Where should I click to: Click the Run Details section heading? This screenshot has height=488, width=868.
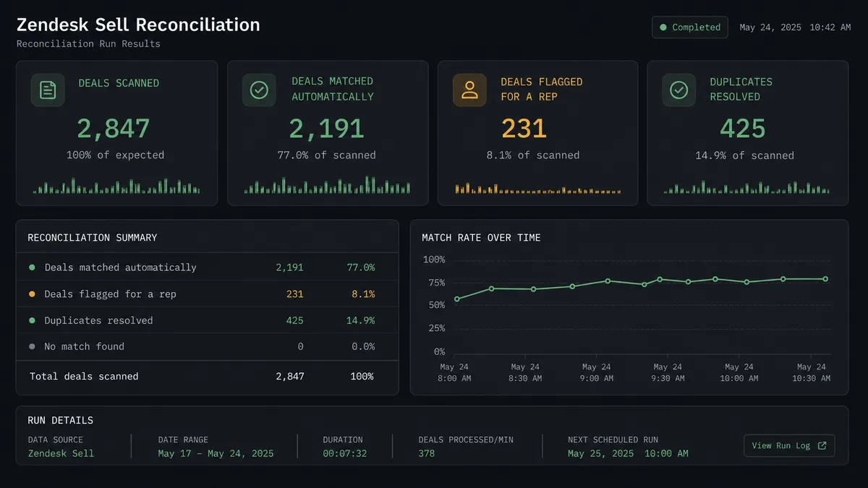point(61,420)
